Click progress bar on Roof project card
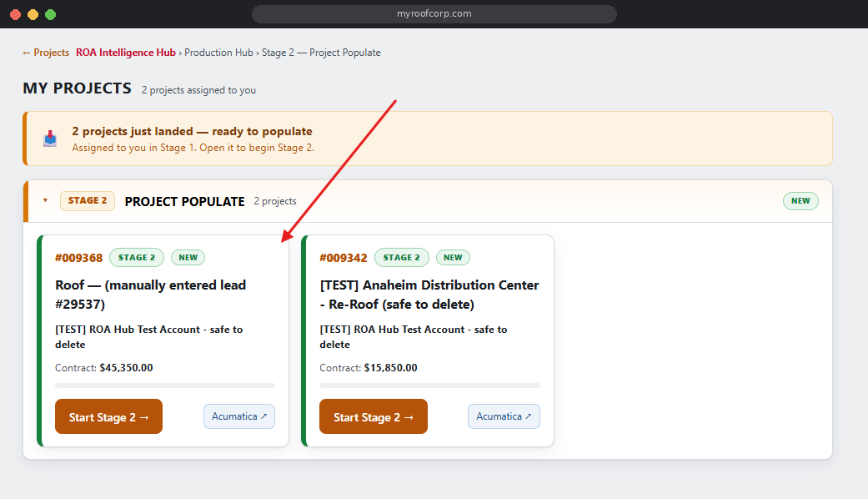The width and height of the screenshot is (868, 499). point(165,386)
